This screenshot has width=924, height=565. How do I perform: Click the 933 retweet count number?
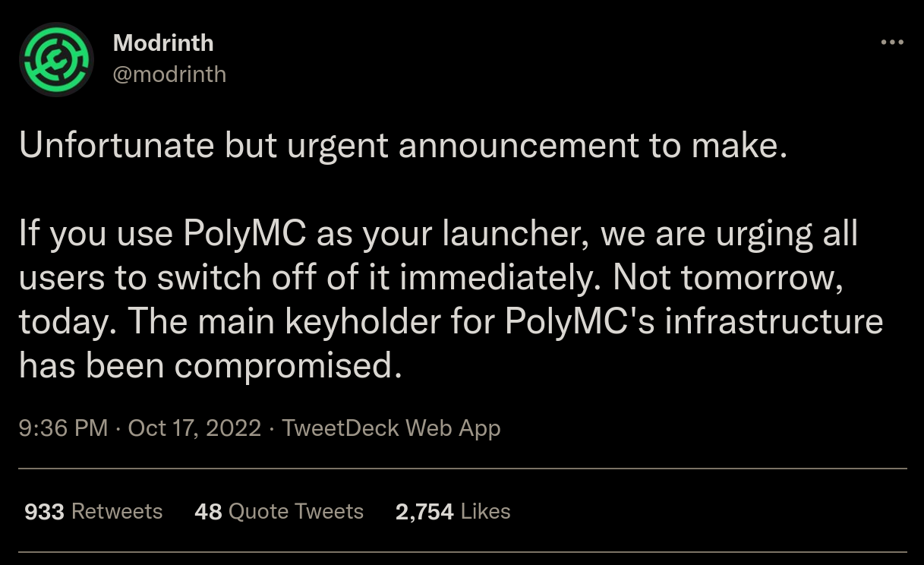(44, 512)
